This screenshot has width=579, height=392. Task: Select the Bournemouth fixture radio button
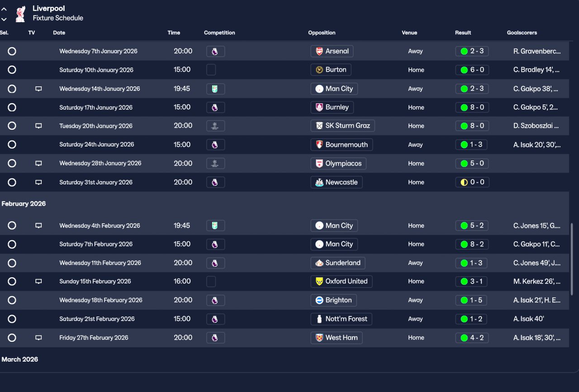(x=12, y=145)
